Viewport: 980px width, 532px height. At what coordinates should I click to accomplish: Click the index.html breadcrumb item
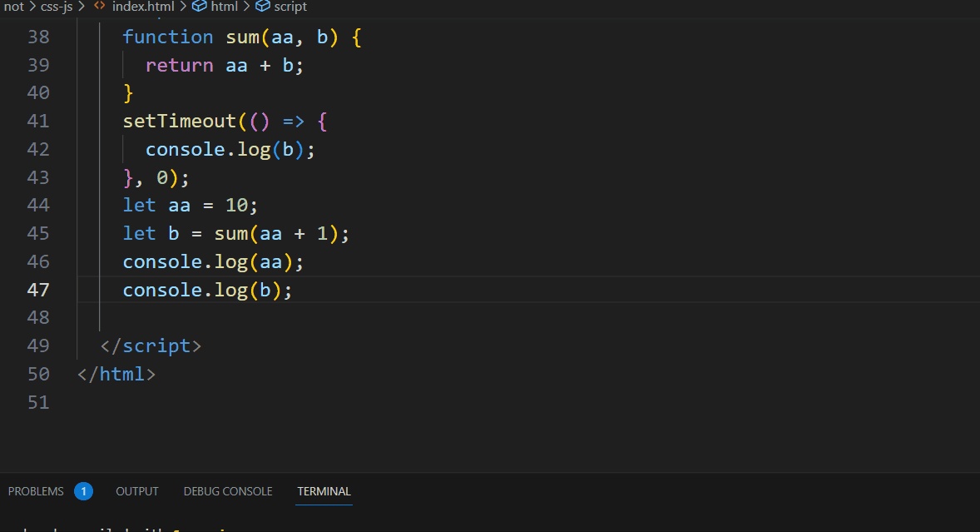click(143, 7)
